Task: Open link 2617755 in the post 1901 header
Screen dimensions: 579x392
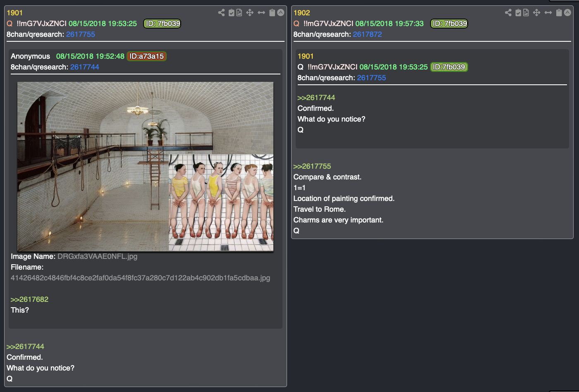Action: point(81,34)
